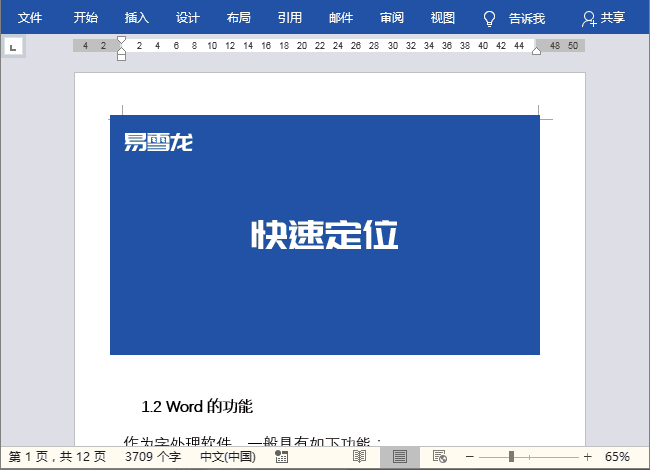Viewport: 650px width, 470px height.
Task: Click the zoom out minus button
Action: 469,457
